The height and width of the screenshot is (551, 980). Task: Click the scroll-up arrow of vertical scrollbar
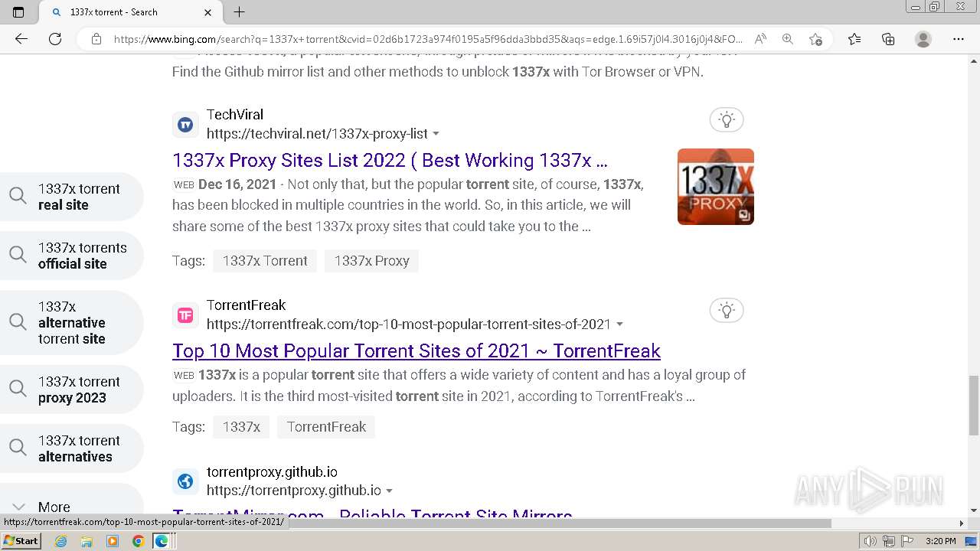pos(974,61)
